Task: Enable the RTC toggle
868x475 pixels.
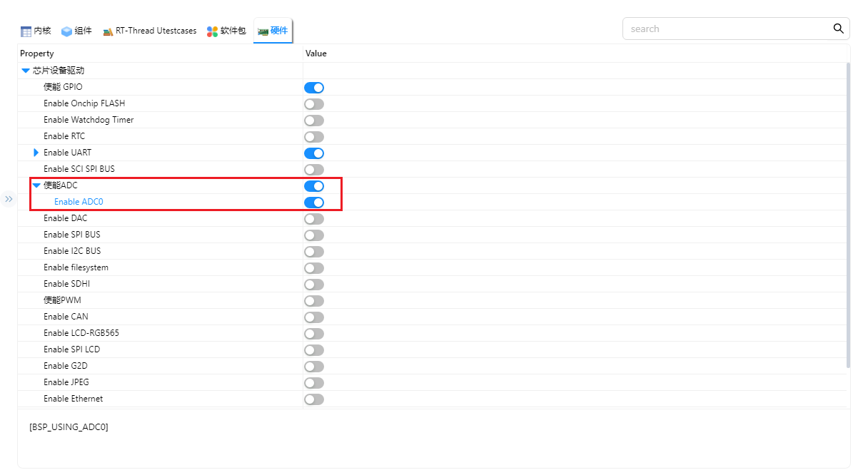Action: point(314,137)
